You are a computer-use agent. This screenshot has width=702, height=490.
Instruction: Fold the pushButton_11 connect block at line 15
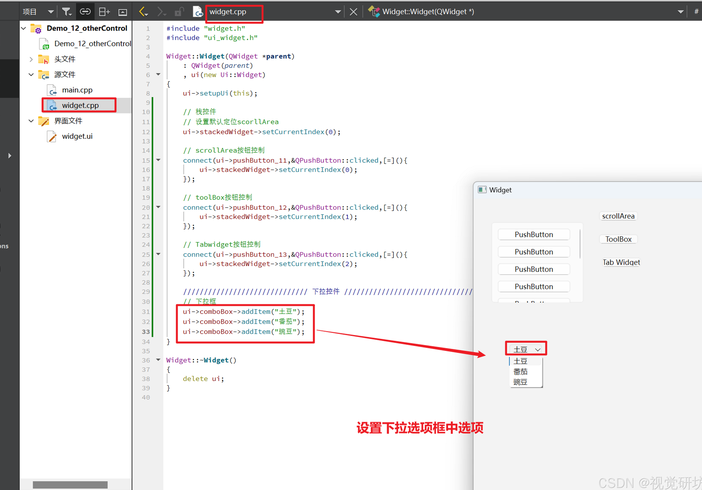click(x=158, y=159)
